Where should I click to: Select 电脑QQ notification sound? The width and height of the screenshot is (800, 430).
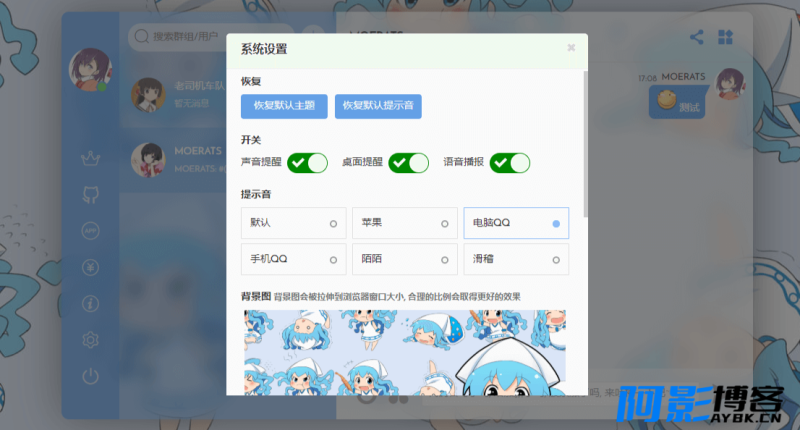(x=516, y=223)
